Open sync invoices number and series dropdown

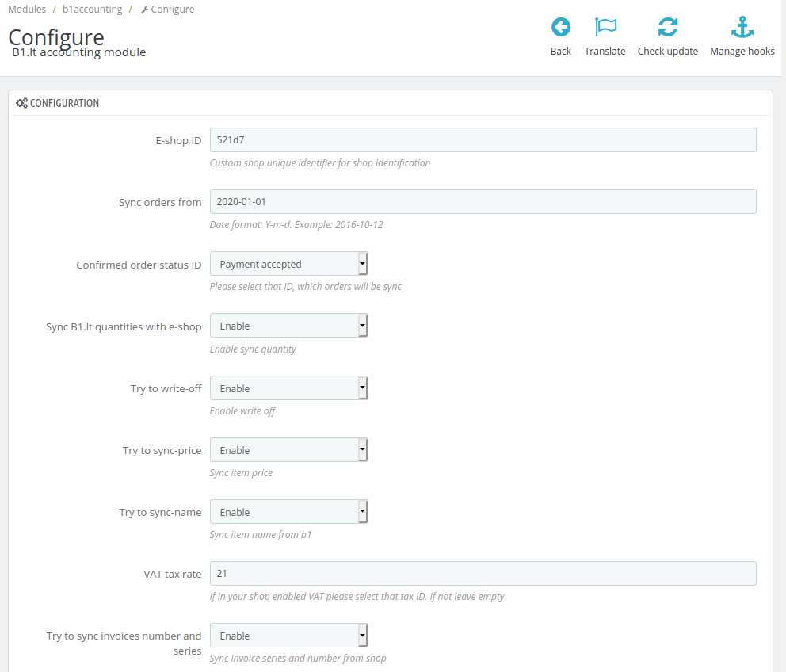[288, 636]
